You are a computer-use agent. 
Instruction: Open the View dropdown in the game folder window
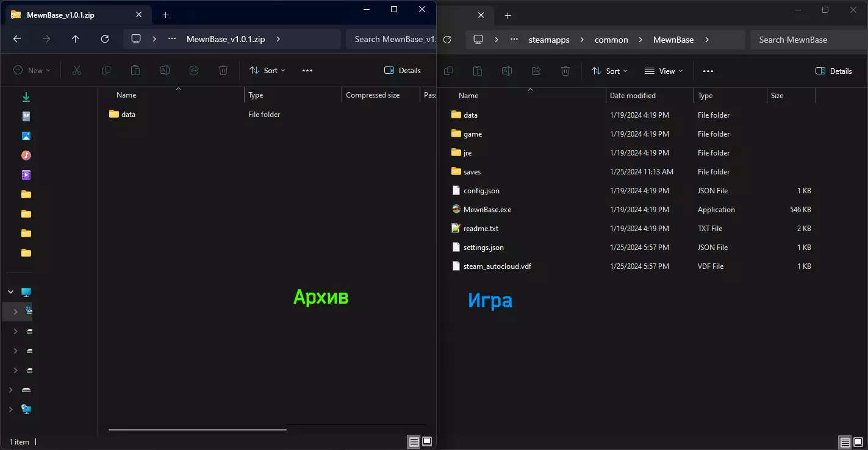click(x=664, y=71)
